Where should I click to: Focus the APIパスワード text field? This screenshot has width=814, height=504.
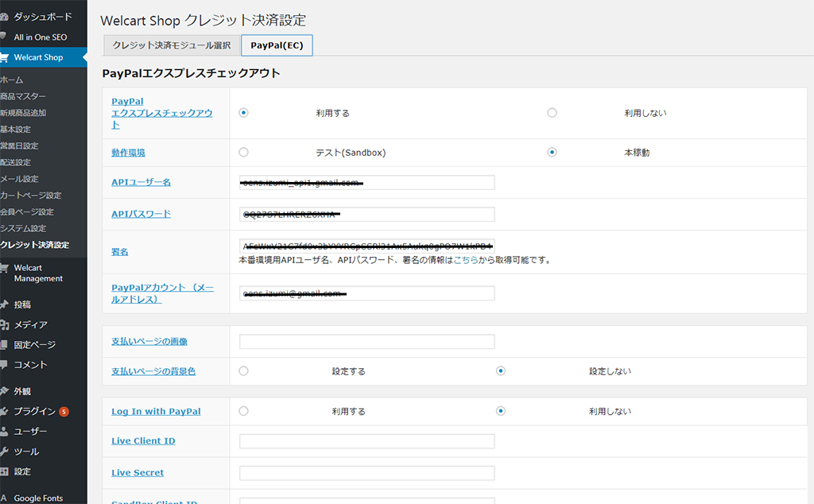click(x=367, y=215)
